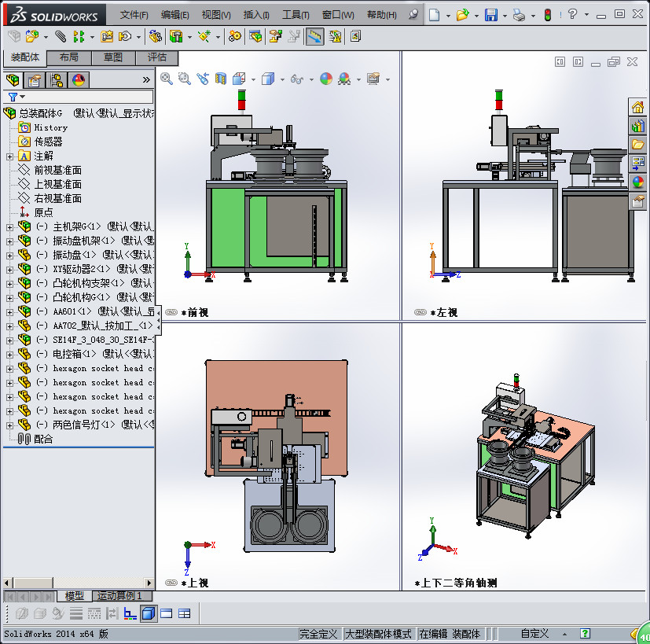
Task: Switch to the ConfigurationManager panel tab icon
Action: 57,80
